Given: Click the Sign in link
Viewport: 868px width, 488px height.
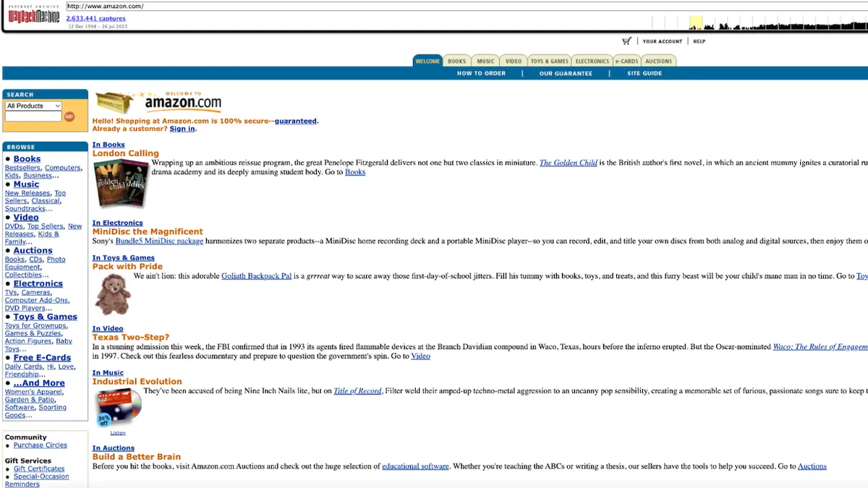Looking at the screenshot, I should [182, 129].
